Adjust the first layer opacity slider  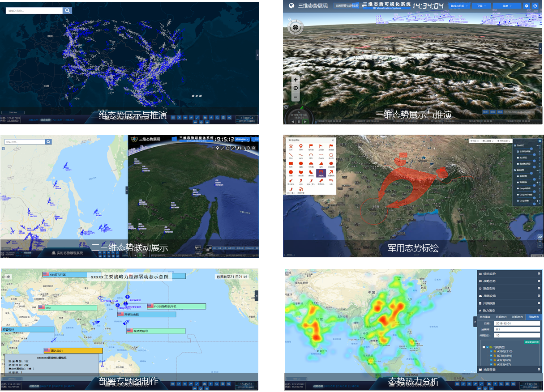coord(531,148)
